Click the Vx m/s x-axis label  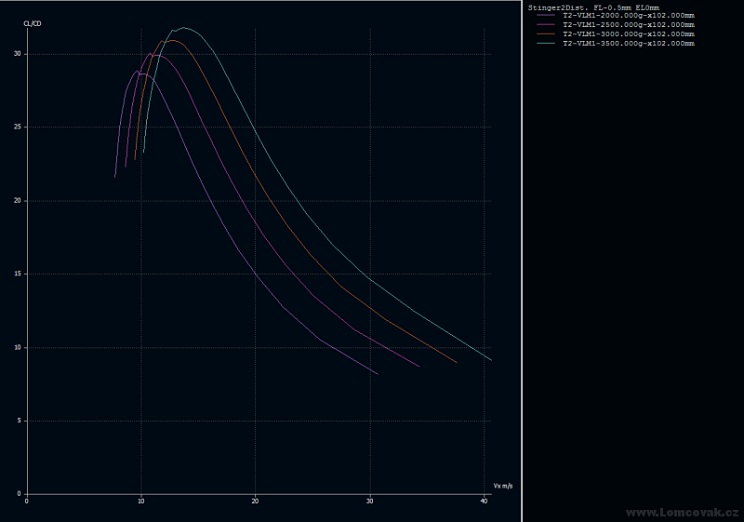point(503,486)
